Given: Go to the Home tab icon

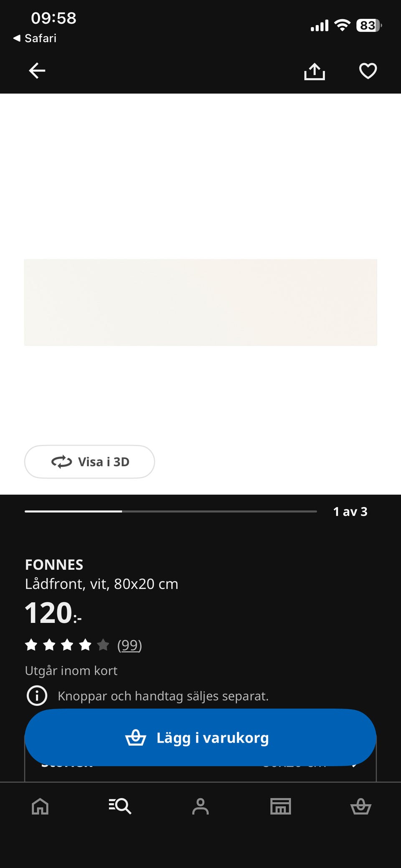Looking at the screenshot, I should (40, 806).
